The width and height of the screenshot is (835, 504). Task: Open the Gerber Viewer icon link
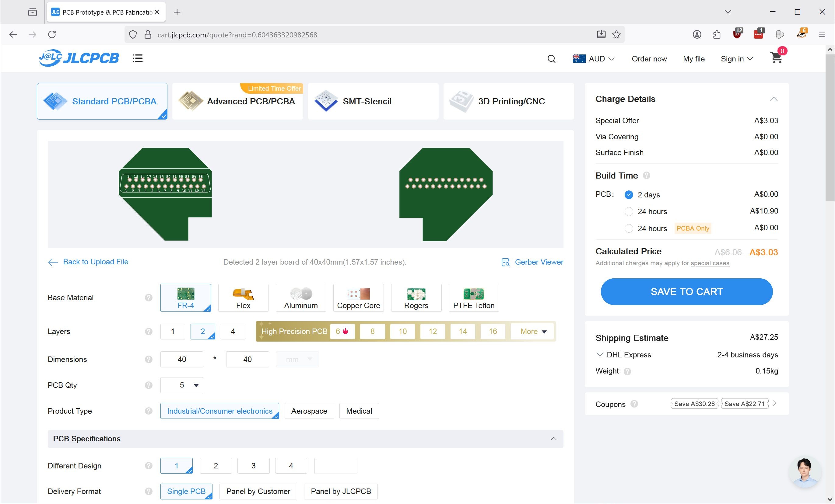coord(505,262)
